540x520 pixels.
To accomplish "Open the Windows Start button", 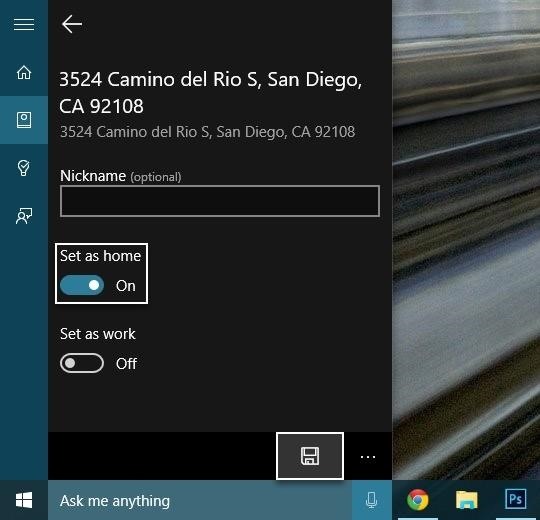I will pos(24,500).
